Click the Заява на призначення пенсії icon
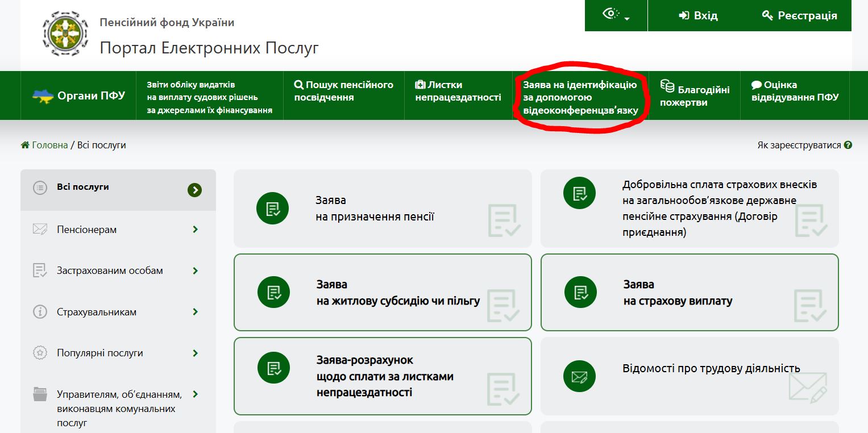Screen dimensions: 868x433 pyautogui.click(x=273, y=209)
